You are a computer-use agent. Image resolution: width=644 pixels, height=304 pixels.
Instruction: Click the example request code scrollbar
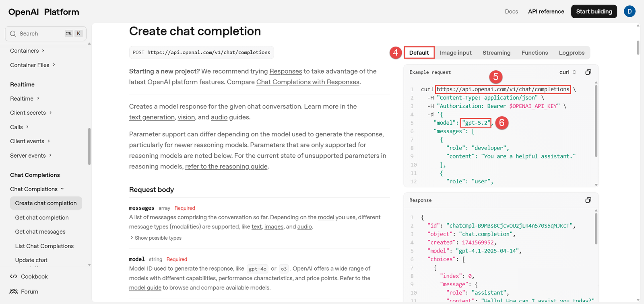coord(596,121)
